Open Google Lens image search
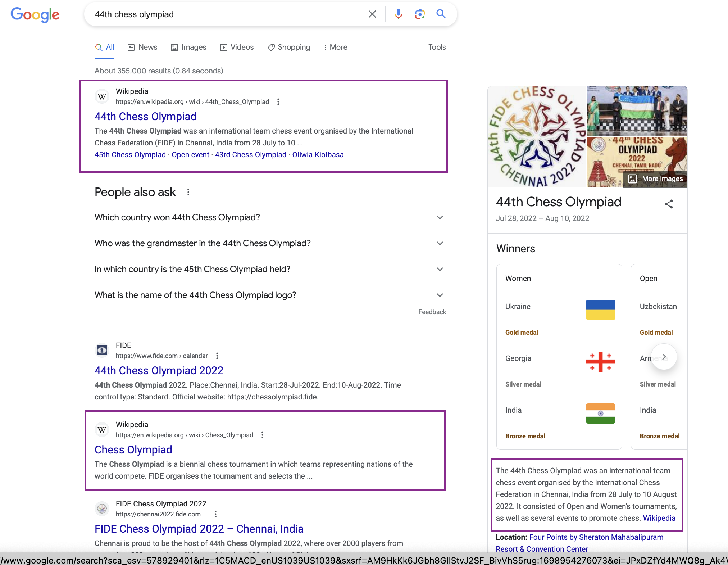The height and width of the screenshot is (565, 728). click(419, 14)
